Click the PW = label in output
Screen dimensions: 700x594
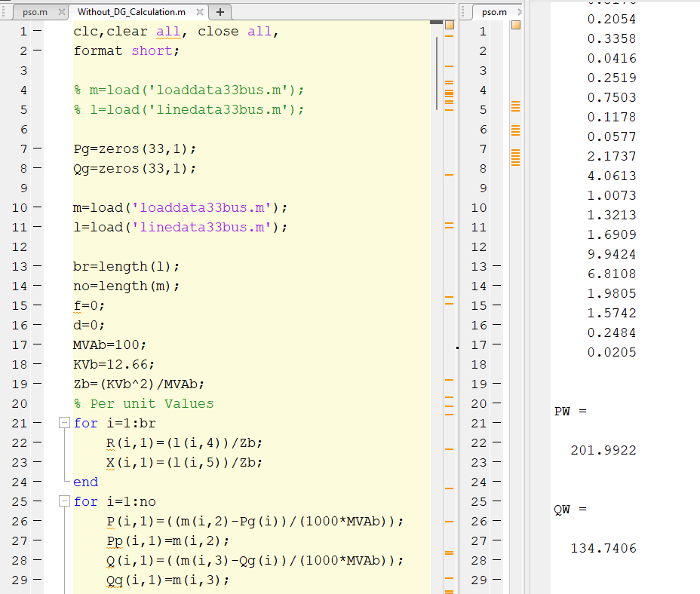[570, 411]
